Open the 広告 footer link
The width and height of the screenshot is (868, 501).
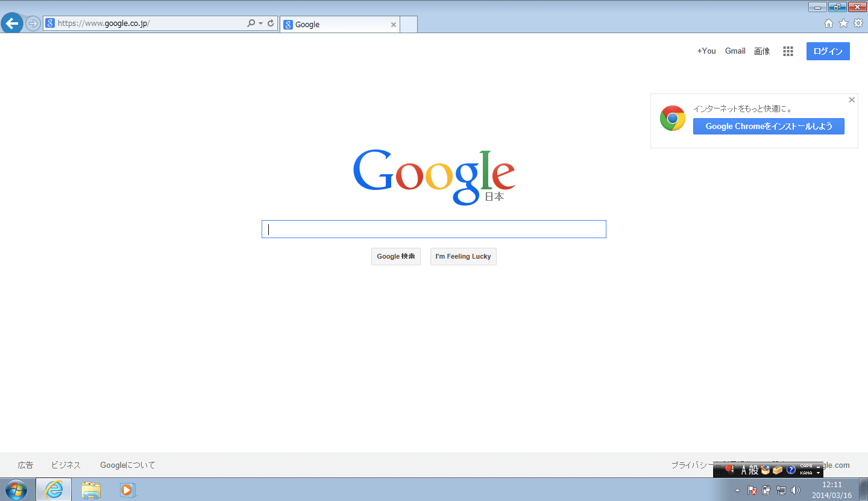click(25, 465)
